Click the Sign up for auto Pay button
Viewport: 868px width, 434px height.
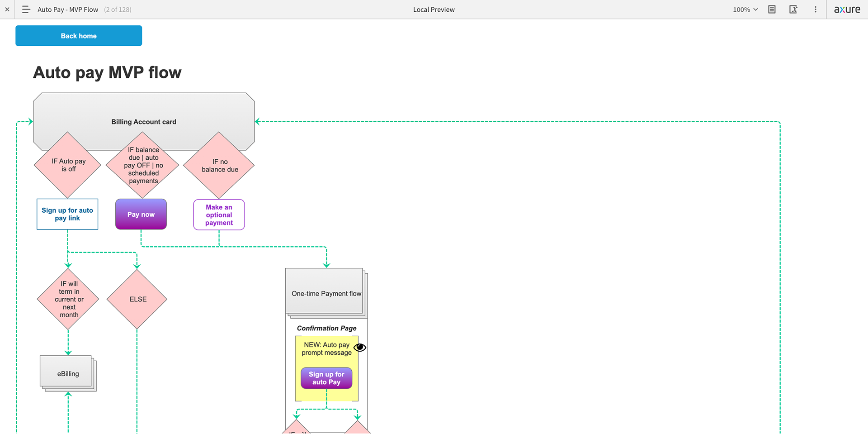point(326,378)
